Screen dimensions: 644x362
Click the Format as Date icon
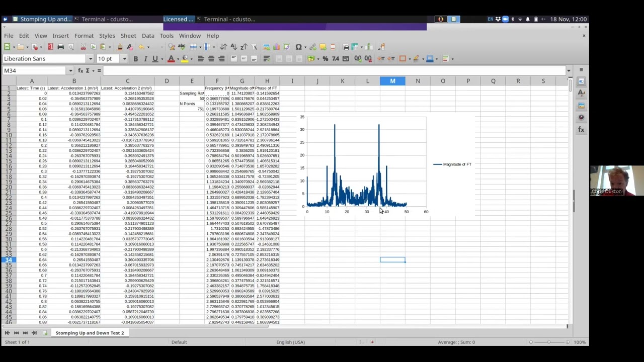[x=345, y=59]
